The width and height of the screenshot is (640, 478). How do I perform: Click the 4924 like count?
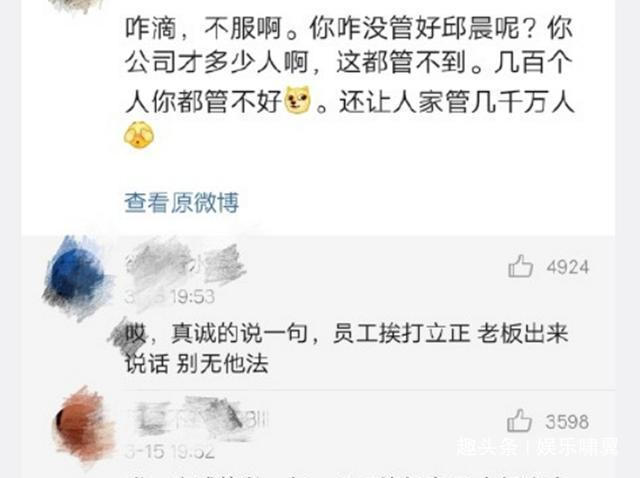coord(568,267)
